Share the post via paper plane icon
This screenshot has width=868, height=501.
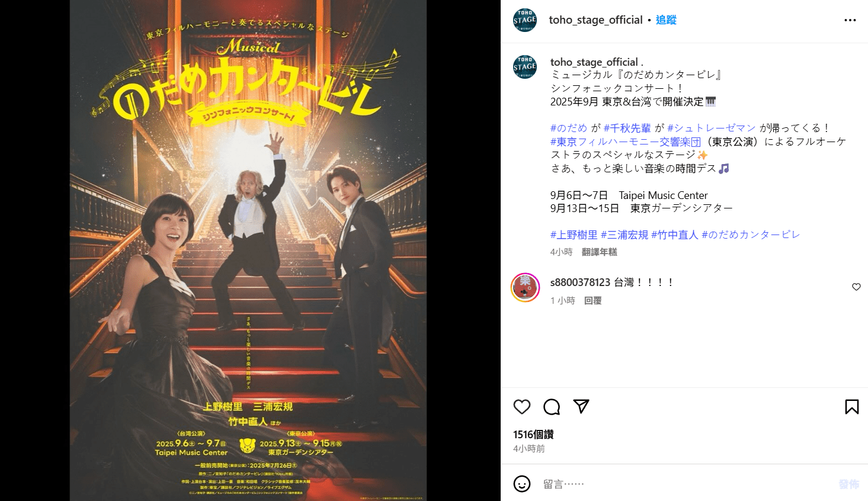(581, 406)
